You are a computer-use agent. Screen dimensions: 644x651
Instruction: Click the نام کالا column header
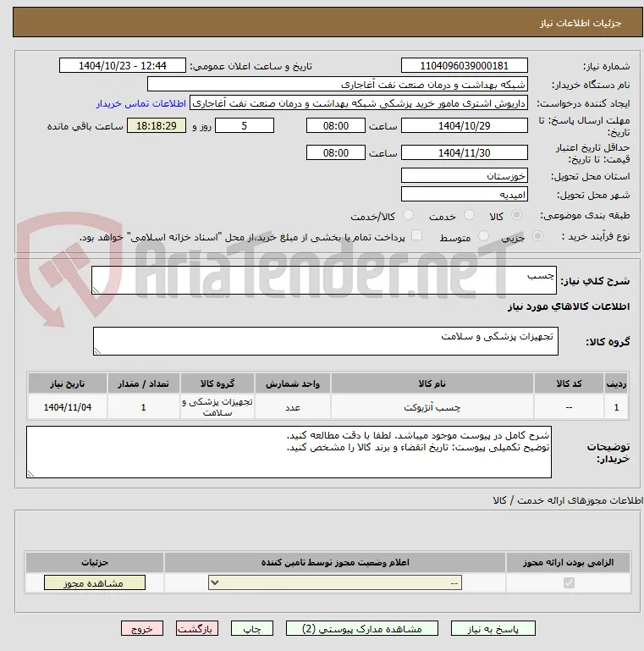pyautogui.click(x=432, y=383)
